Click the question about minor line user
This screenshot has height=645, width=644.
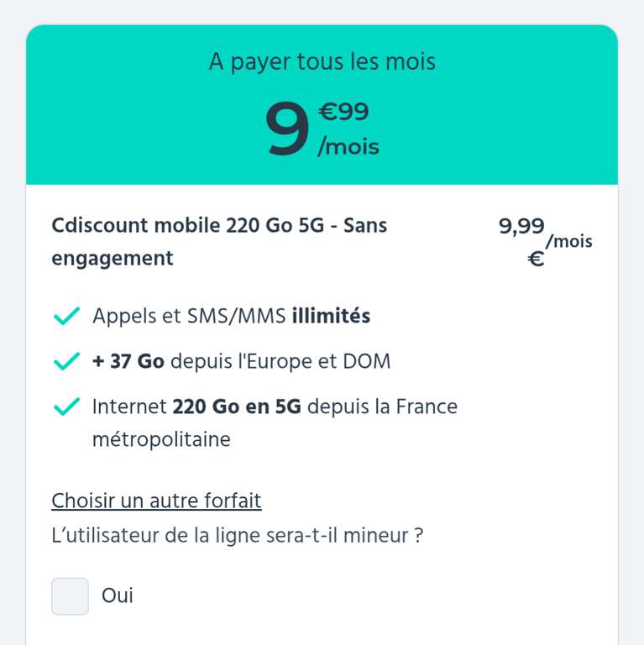[237, 535]
